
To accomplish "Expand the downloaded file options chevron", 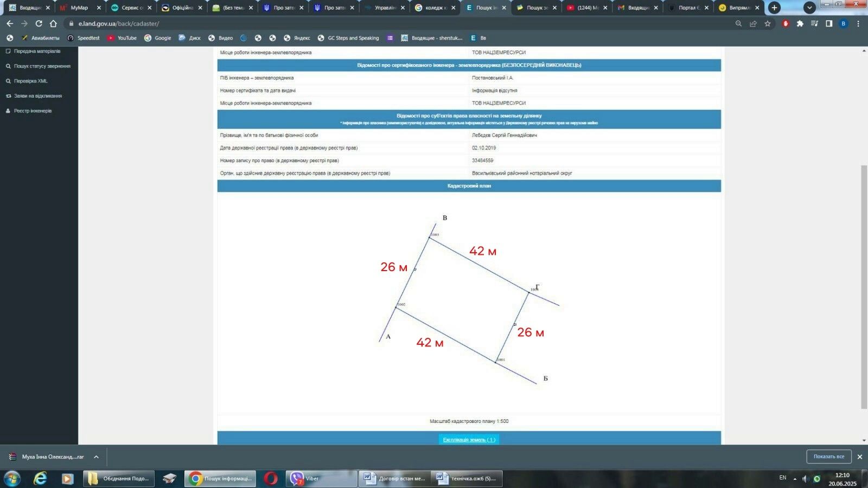I will [x=96, y=457].
